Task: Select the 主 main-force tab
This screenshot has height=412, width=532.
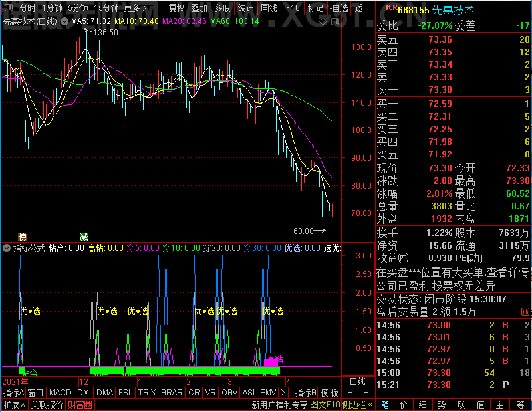Action: click(x=500, y=405)
